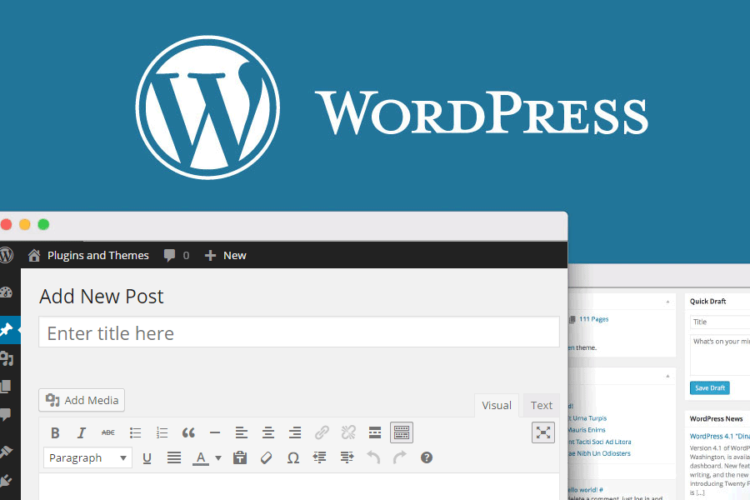This screenshot has width=750, height=500.
Task: Open Comments icon in sidebar
Action: [x=6, y=414]
